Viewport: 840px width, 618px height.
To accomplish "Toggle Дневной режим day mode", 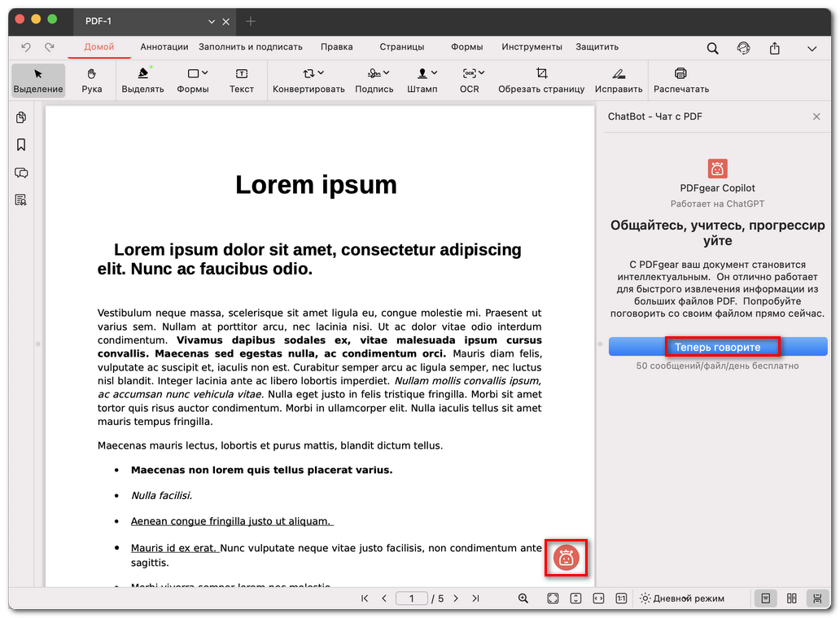I will click(681, 598).
